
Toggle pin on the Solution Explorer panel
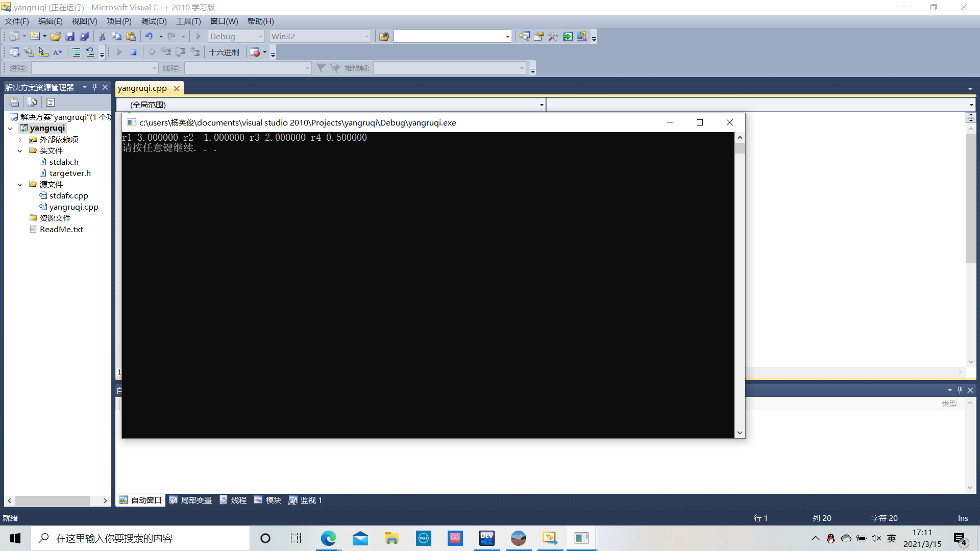94,87
